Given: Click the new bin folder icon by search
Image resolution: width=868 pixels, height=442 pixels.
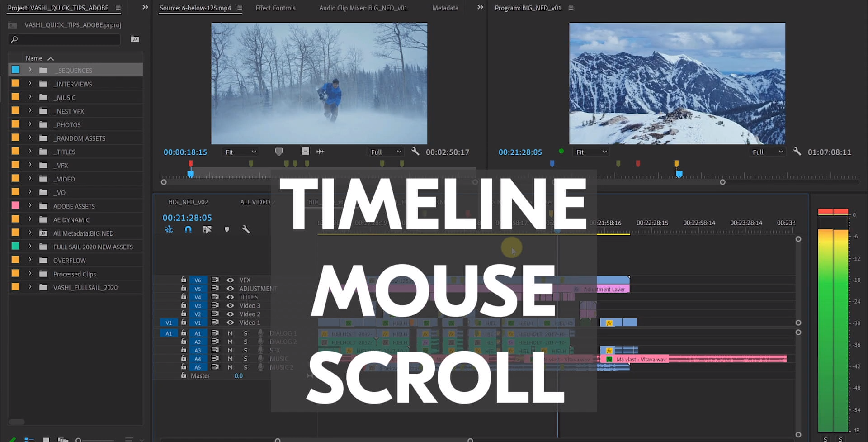Looking at the screenshot, I should pos(135,39).
